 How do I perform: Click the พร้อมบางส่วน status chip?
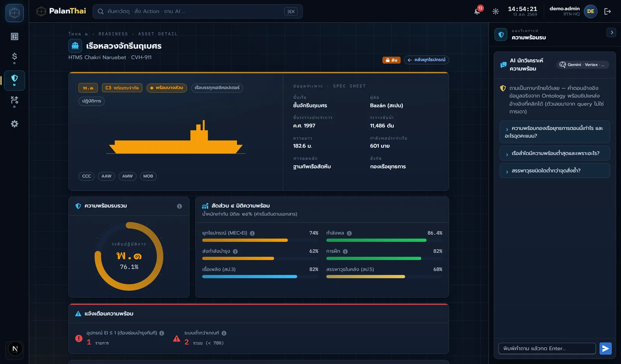pyautogui.click(x=167, y=88)
